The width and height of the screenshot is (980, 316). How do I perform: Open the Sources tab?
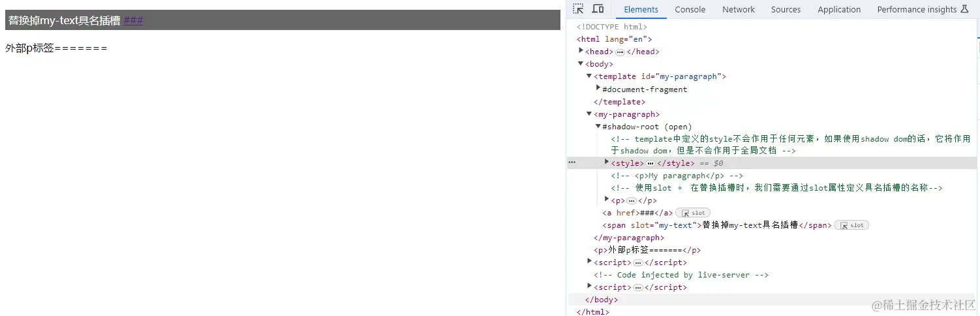(786, 9)
